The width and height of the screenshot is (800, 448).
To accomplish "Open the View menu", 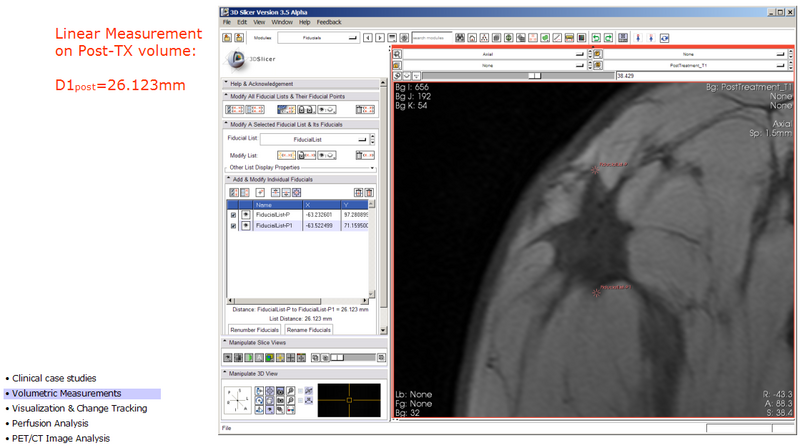I will (259, 22).
